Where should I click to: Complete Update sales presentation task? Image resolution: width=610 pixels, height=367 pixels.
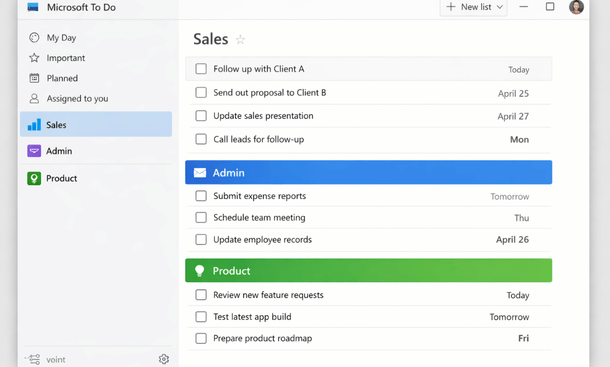click(201, 116)
